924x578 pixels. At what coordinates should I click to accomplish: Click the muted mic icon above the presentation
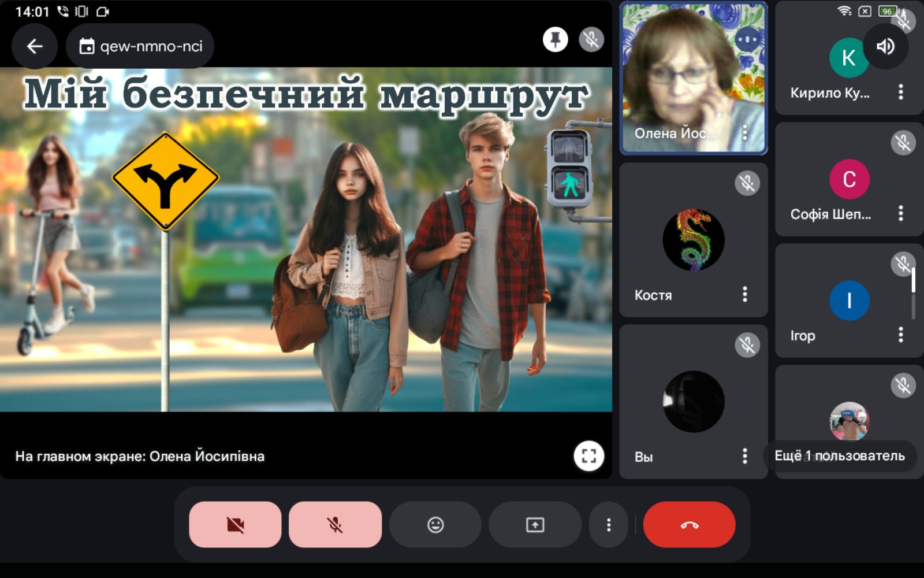(x=591, y=39)
